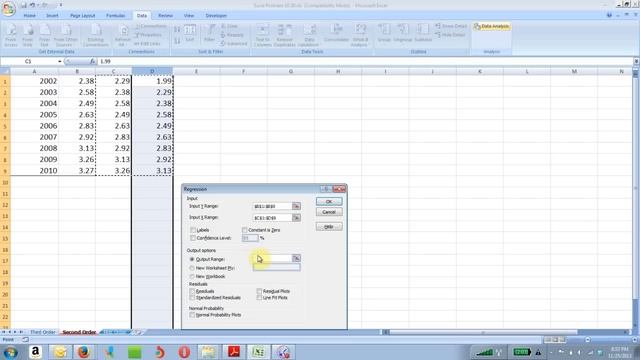The image size is (640, 360).
Task: Click the Data Validation icon
Action: [309, 35]
